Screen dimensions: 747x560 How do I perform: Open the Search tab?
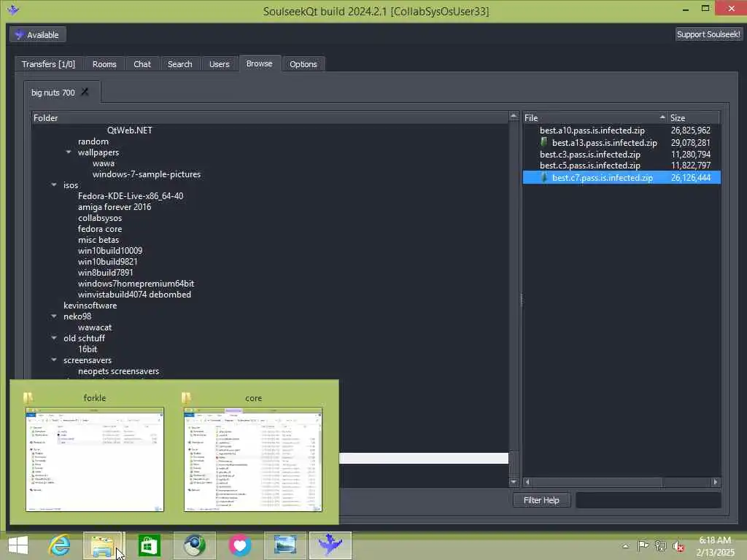pos(179,64)
